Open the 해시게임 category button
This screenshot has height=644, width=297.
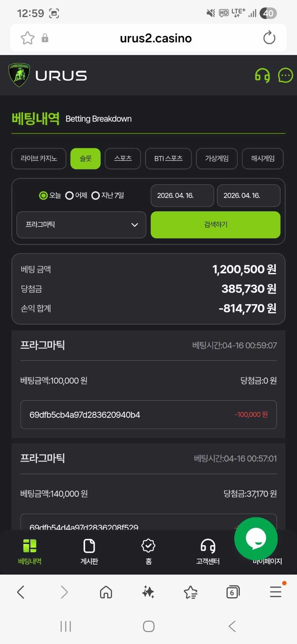[262, 159]
